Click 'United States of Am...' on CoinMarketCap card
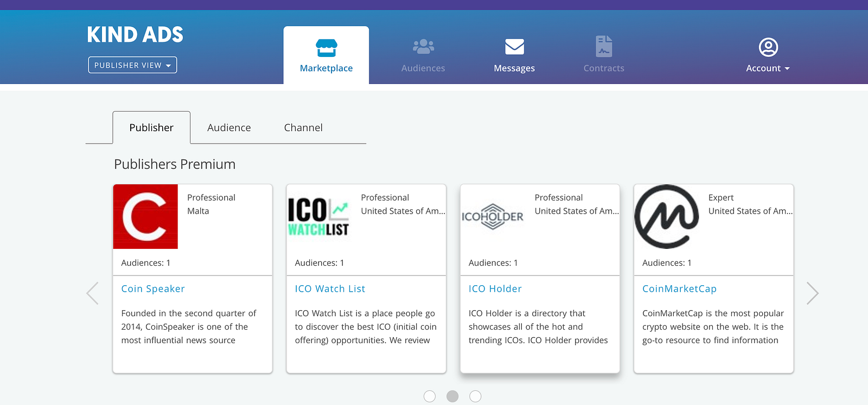Screen dimensions: 868x405 750,211
